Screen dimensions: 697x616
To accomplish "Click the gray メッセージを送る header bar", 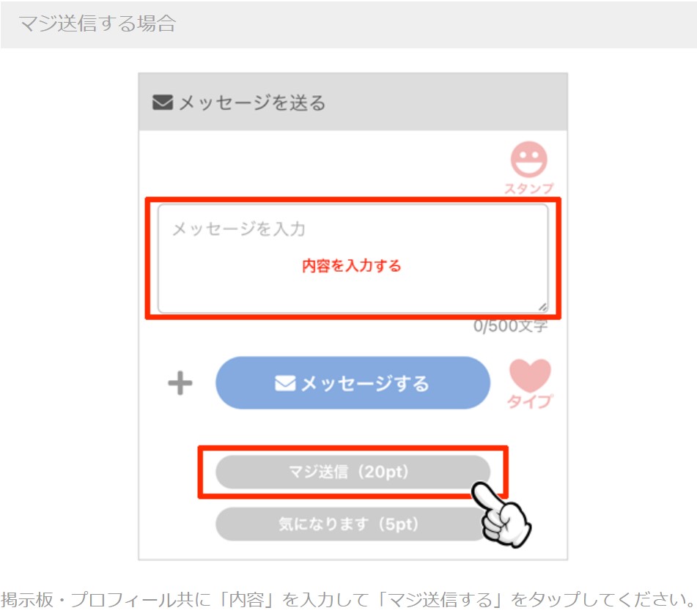I will click(x=353, y=102).
